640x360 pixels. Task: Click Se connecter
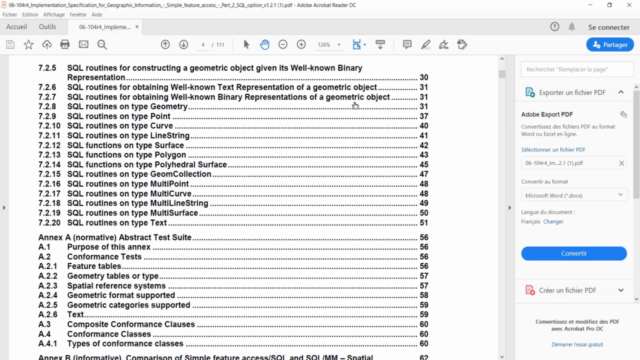point(609,27)
